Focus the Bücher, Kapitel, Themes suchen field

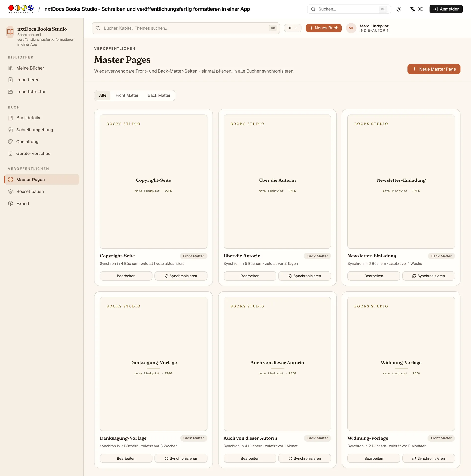pos(186,28)
